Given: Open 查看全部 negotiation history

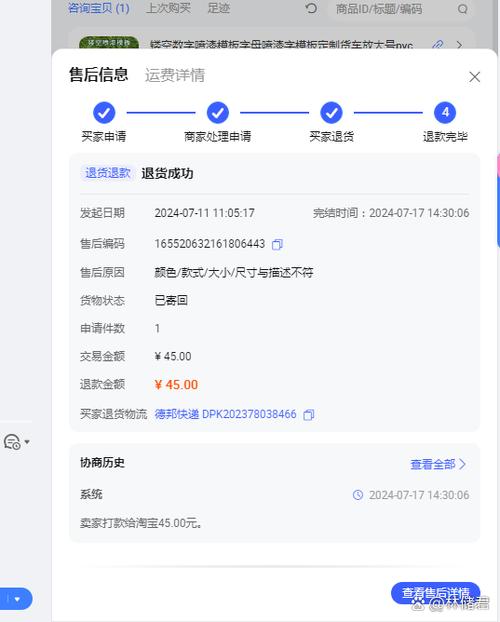Looking at the screenshot, I should pyautogui.click(x=438, y=464).
